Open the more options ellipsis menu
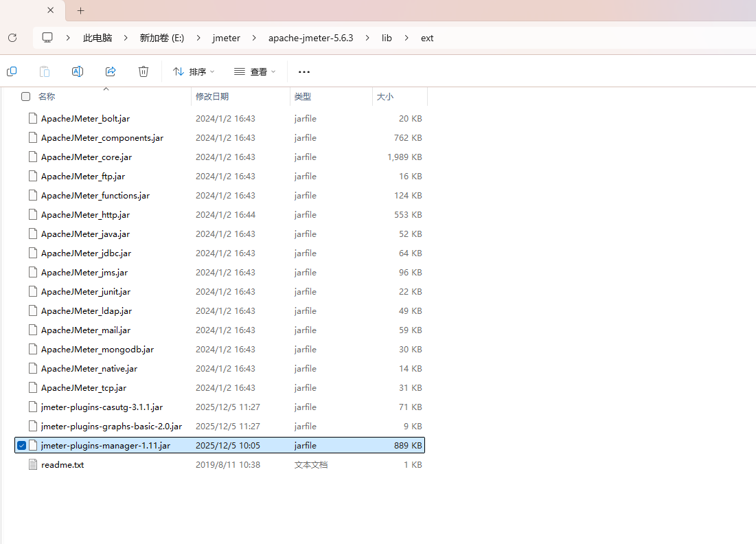 point(303,72)
